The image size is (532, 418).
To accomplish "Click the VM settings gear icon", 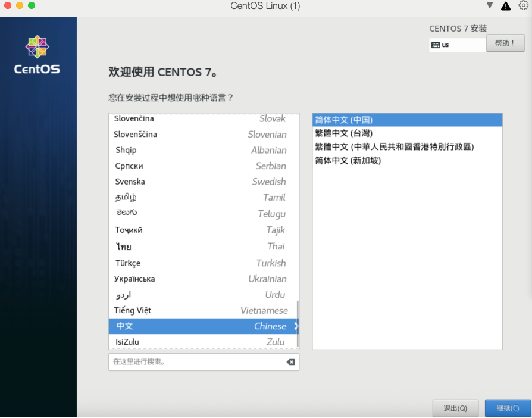I will (523, 5).
